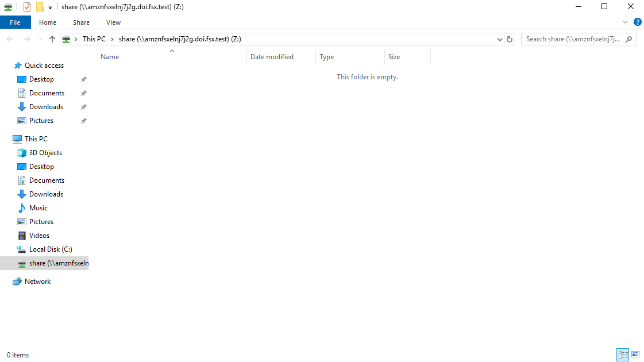The height and width of the screenshot is (362, 644).
Task: Click the network drive icon in address bar
Action: [66, 39]
